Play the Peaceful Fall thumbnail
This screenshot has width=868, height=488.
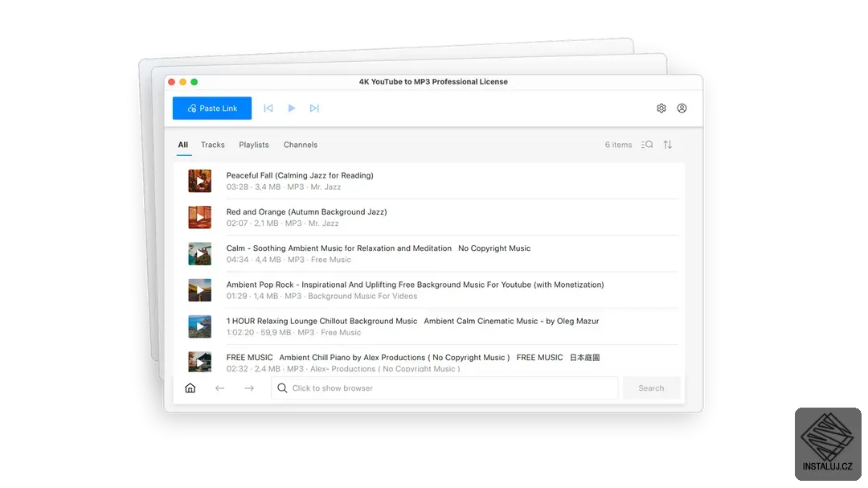click(x=200, y=181)
